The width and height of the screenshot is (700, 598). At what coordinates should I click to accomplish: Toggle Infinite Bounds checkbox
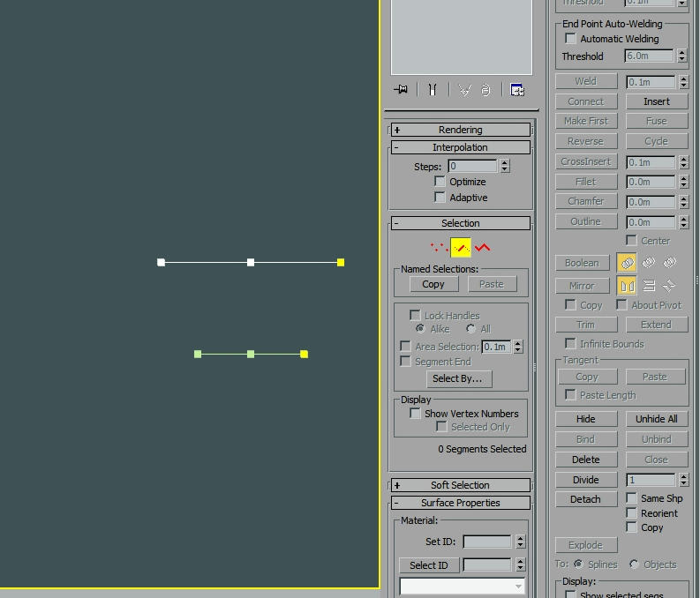570,343
